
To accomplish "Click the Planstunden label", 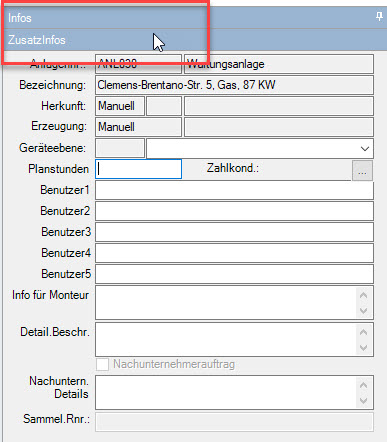I will tap(58, 169).
